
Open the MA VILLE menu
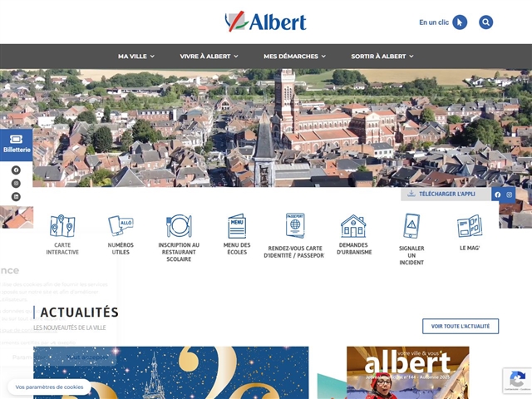coord(136,57)
